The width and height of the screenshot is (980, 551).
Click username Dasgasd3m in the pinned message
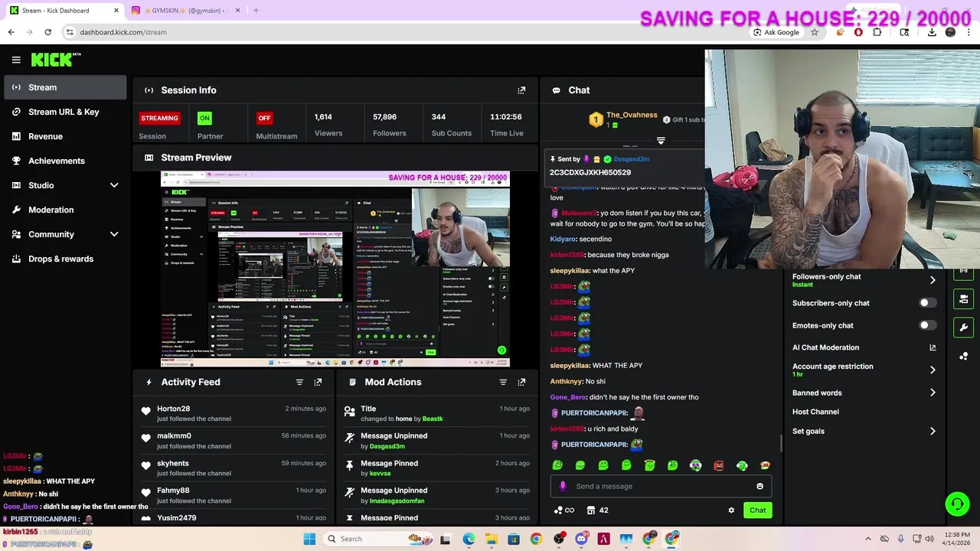tap(631, 159)
